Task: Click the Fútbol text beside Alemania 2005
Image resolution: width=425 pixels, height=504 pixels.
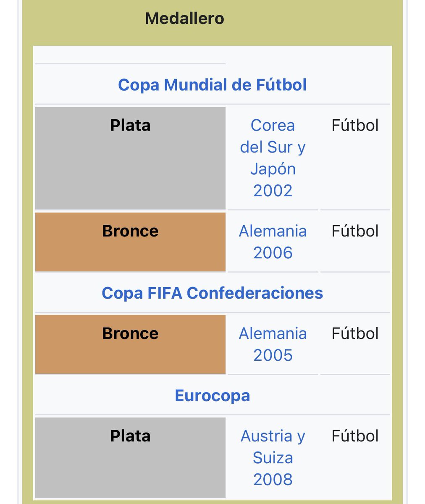Action: tap(355, 333)
